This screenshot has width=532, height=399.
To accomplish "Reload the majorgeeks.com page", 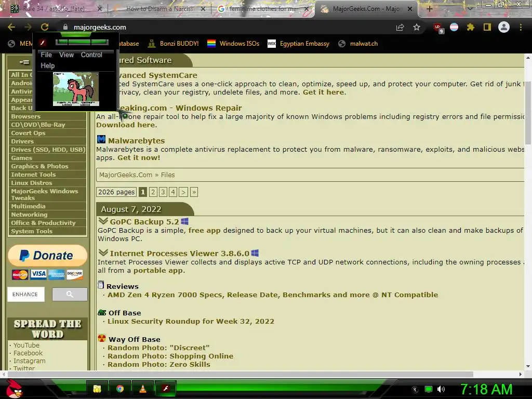I will [45, 27].
